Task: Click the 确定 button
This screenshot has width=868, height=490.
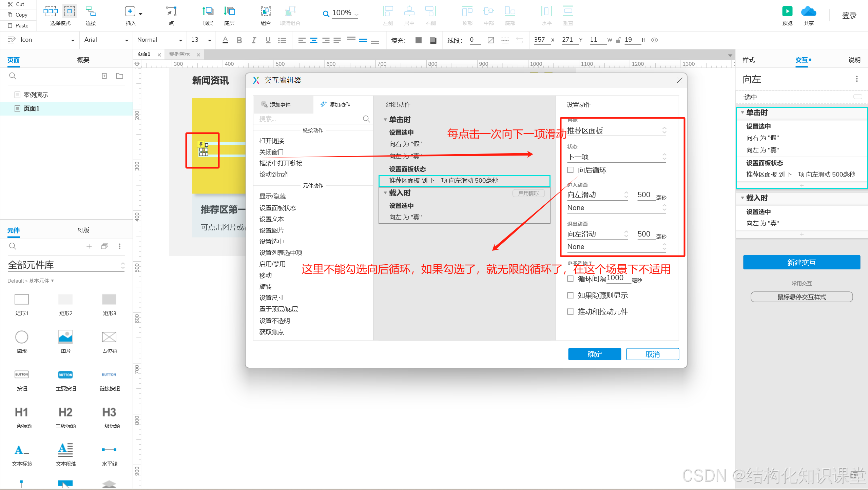Action: (x=595, y=354)
